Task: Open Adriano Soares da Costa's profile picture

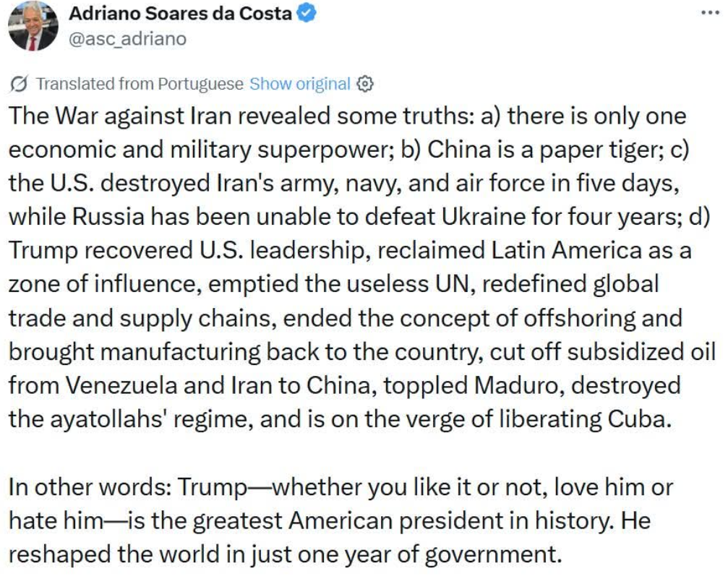Action: pyautogui.click(x=33, y=26)
